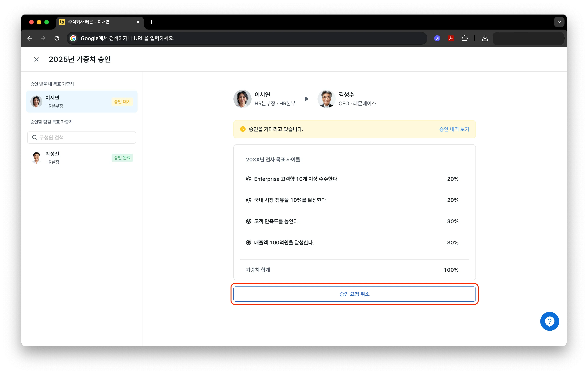Focus the 구성원 검색 search field
This screenshot has height=374, width=588.
coord(82,138)
